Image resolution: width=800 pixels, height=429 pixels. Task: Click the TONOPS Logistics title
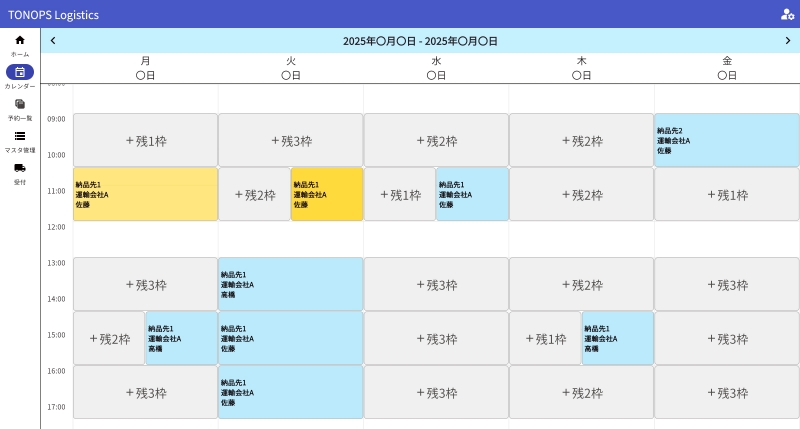pos(53,14)
